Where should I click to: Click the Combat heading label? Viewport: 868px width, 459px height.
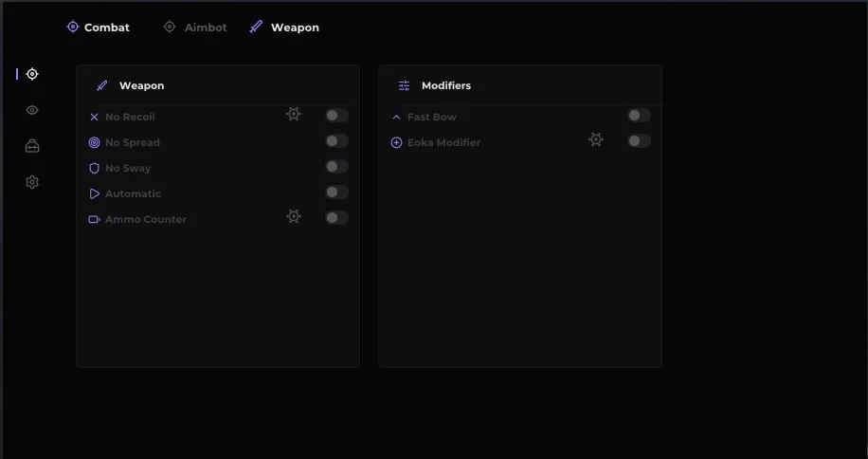pos(107,28)
